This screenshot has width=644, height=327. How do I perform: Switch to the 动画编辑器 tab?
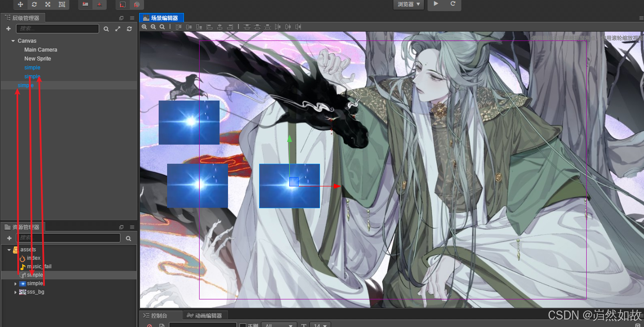coord(204,315)
